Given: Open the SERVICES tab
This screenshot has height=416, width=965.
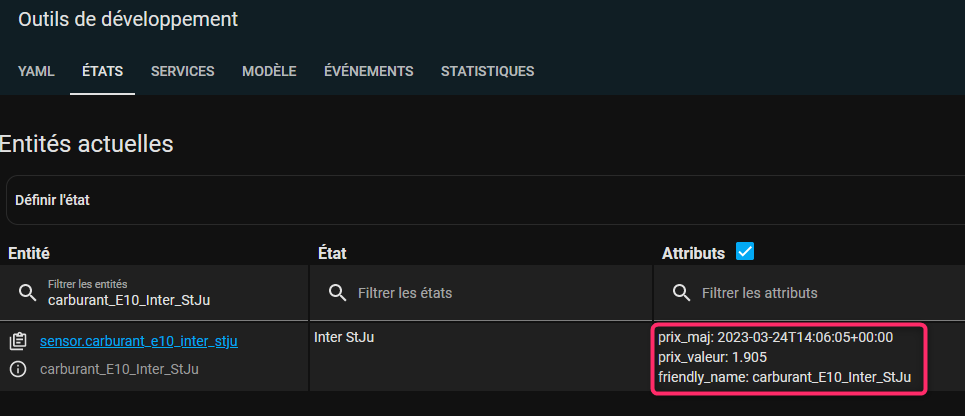Looking at the screenshot, I should click(183, 71).
